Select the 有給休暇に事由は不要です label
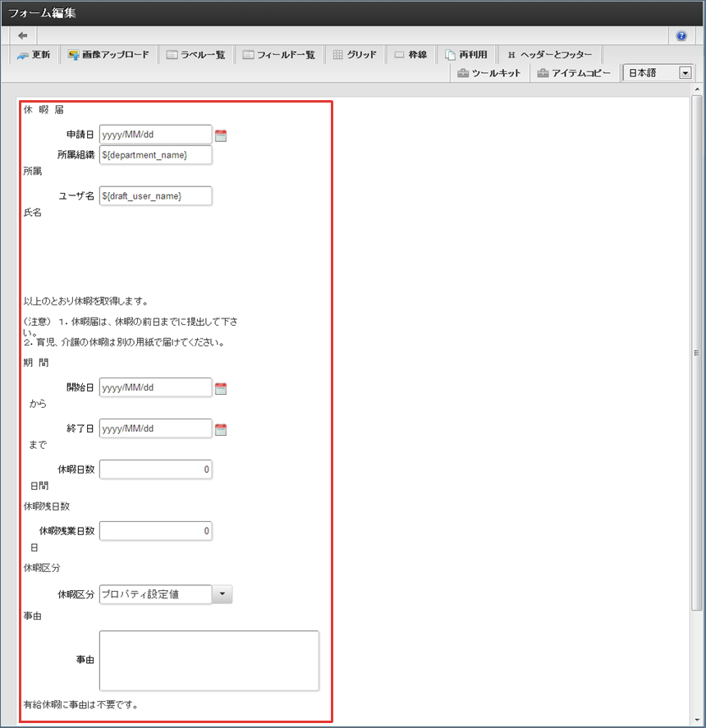Viewport: 706px width, 728px height. pyautogui.click(x=81, y=704)
